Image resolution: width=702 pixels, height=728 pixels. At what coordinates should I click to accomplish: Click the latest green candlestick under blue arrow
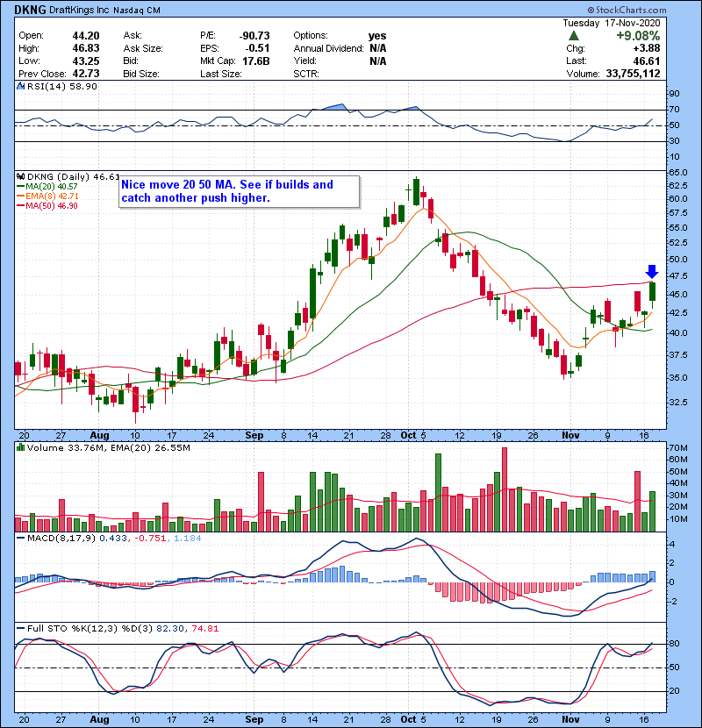point(652,292)
